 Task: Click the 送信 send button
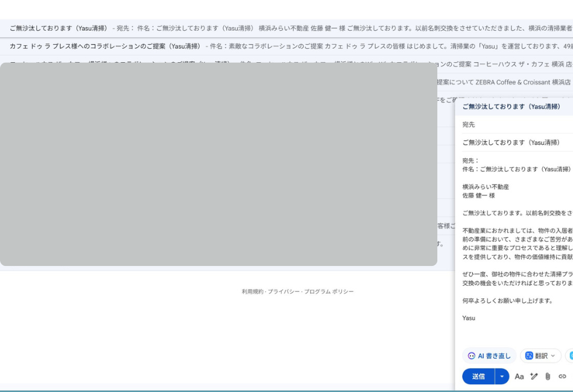[x=478, y=376]
